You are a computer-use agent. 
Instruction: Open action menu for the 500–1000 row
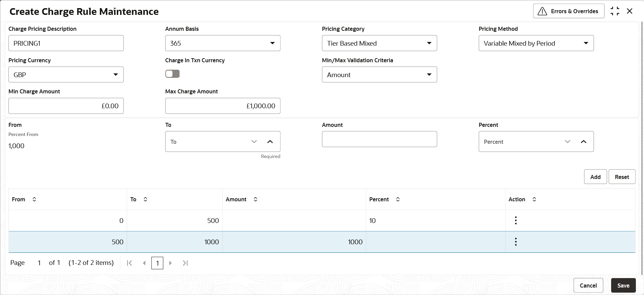516,242
